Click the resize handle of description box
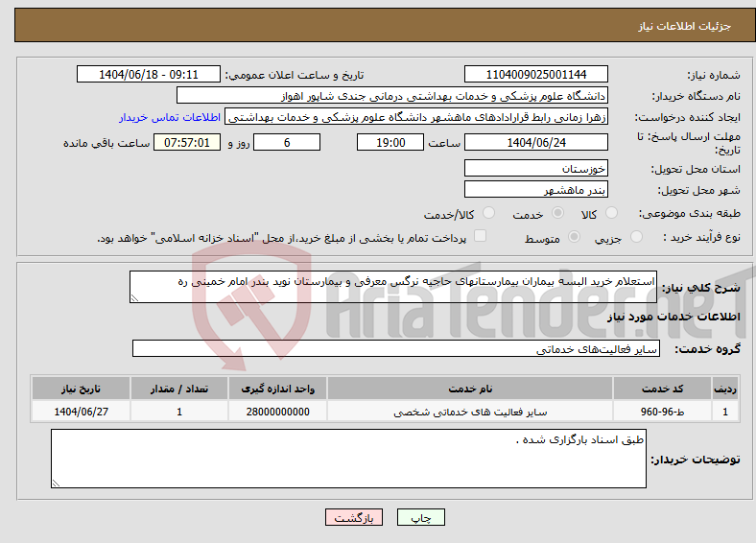This screenshot has height=543, width=756. click(x=134, y=298)
